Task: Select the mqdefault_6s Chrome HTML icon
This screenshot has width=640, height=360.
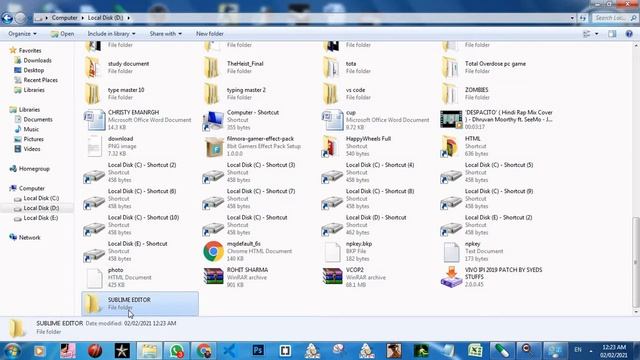Action: 213,251
